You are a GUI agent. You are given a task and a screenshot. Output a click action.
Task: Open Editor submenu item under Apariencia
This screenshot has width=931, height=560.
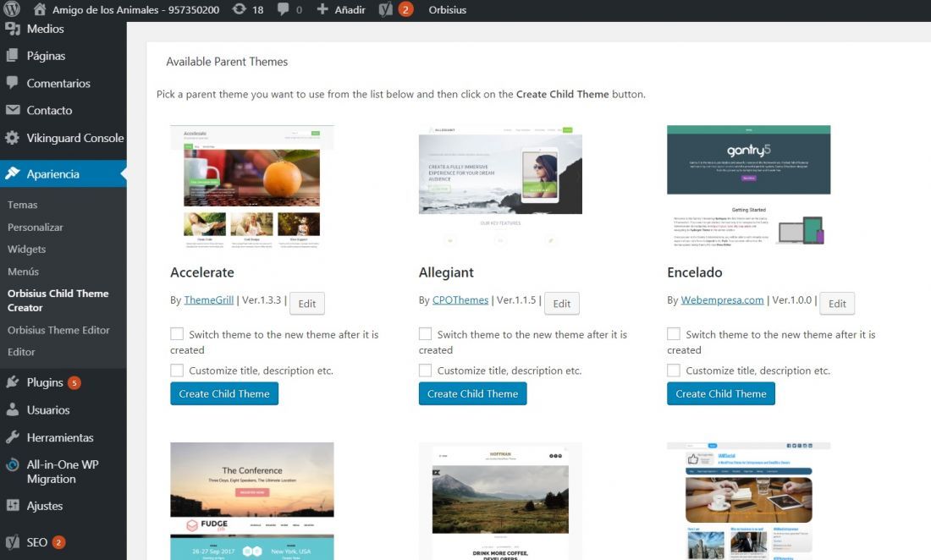click(21, 352)
